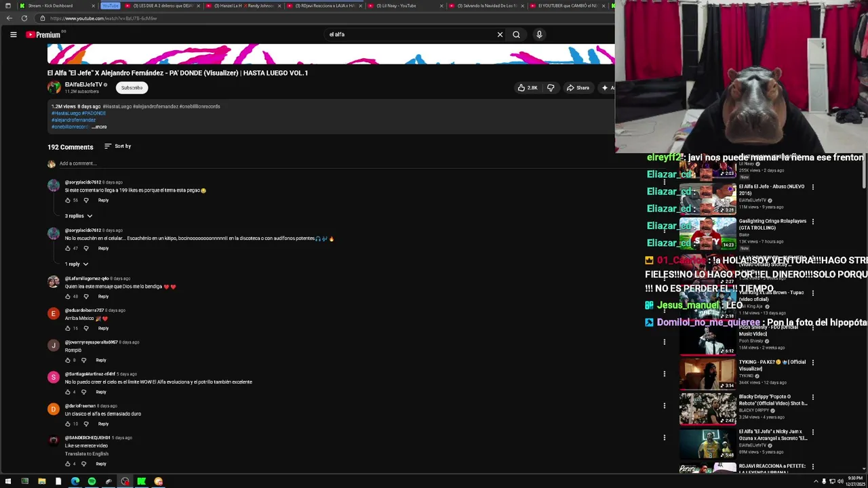
Task: Open the YouTube hamburger guide menu
Action: pyautogui.click(x=13, y=35)
